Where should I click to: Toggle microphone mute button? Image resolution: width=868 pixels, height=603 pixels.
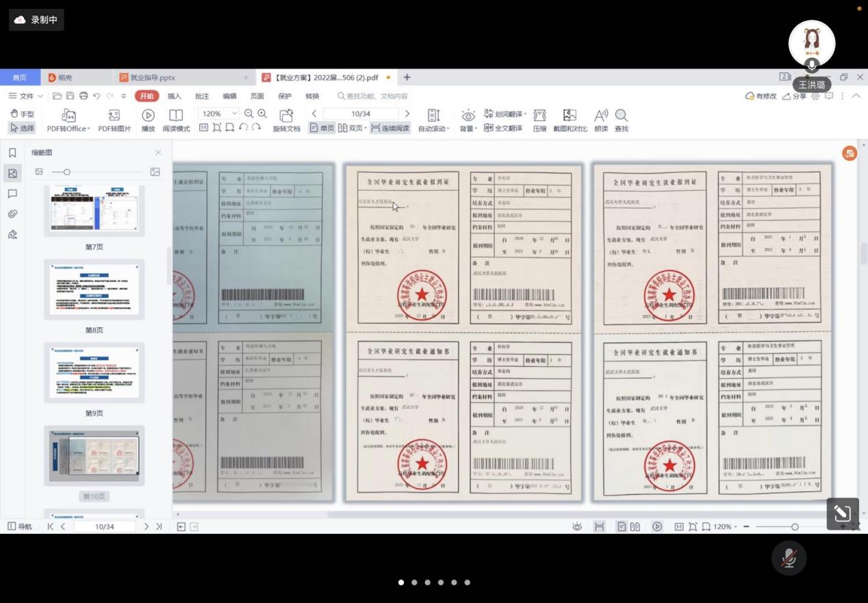click(x=789, y=558)
